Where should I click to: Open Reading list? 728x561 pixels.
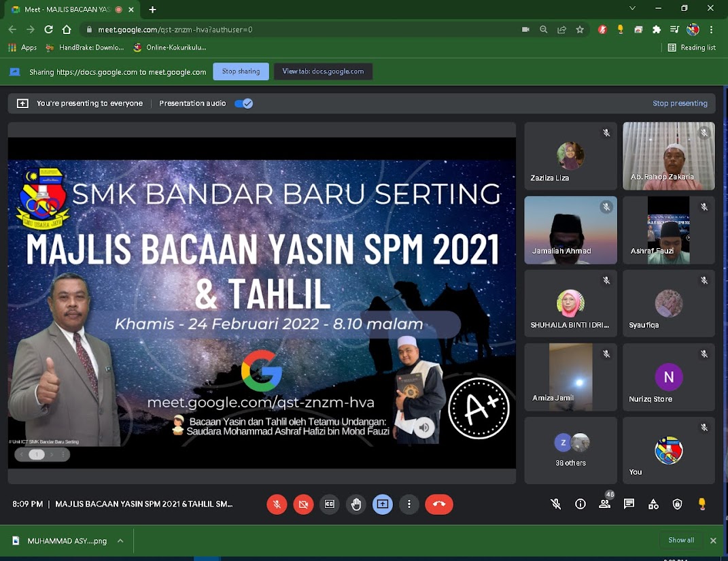click(692, 48)
